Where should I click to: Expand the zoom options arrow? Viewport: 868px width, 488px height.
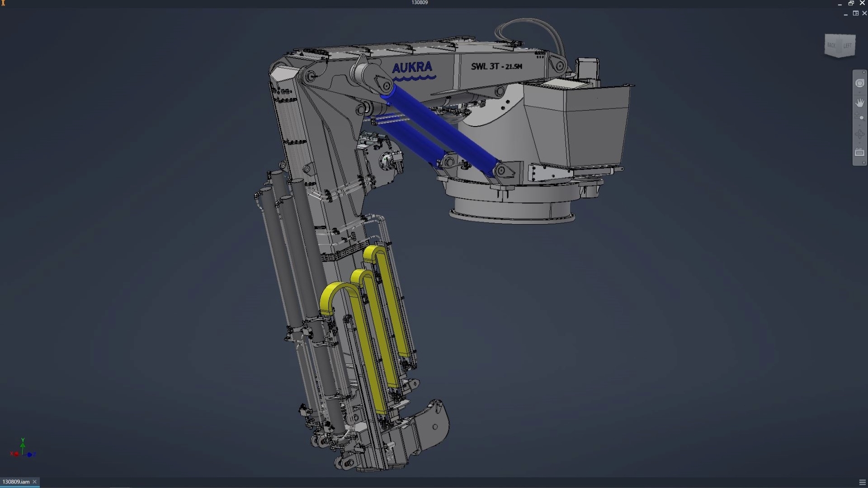tap(860, 125)
